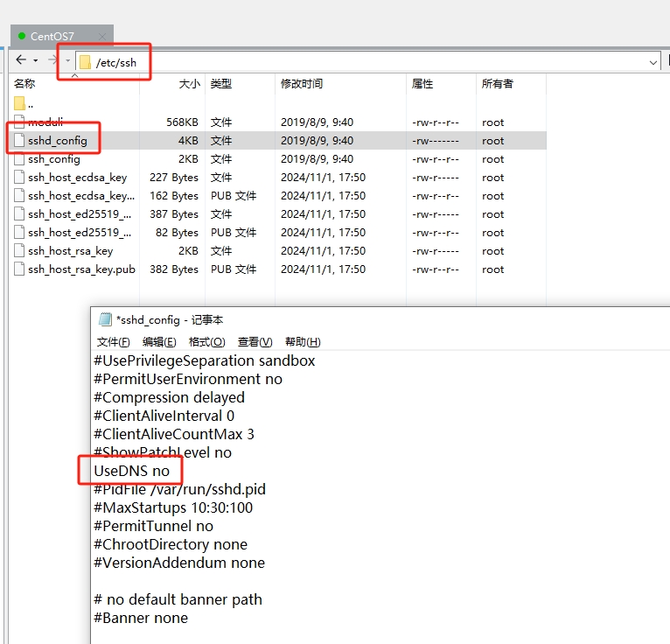Click the *sshd_config - 记事本 title bar

(170, 319)
